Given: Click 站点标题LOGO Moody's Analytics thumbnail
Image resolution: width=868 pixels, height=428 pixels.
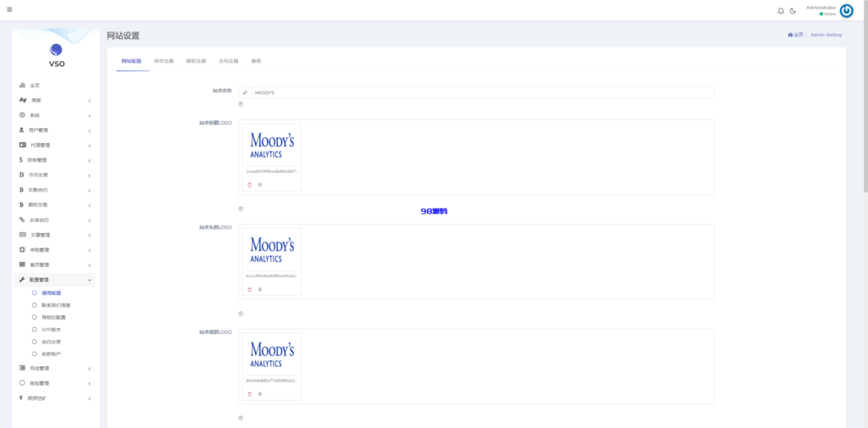Looking at the screenshot, I should pyautogui.click(x=272, y=145).
